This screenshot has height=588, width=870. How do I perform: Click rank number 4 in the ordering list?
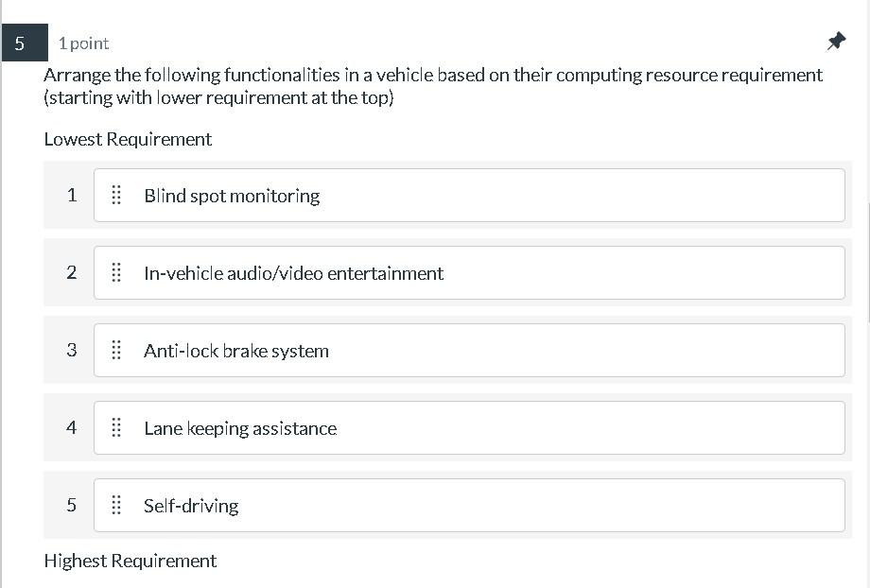tap(71, 428)
